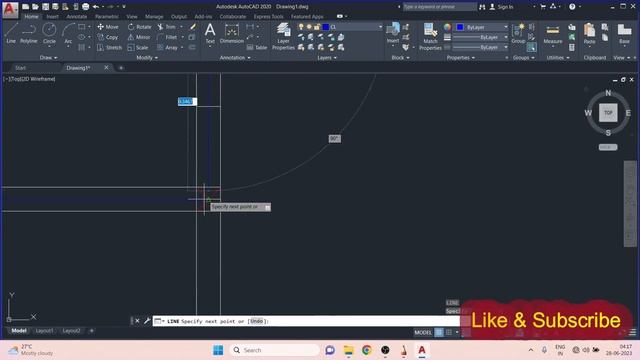Expand the Utilities panel
Viewport: 640px width, 360px height.
(558, 58)
